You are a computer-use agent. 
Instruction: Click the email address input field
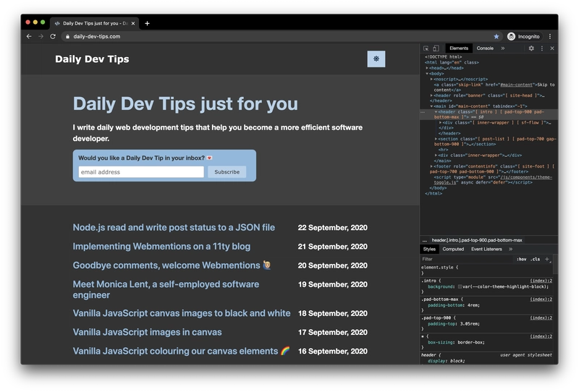(141, 172)
